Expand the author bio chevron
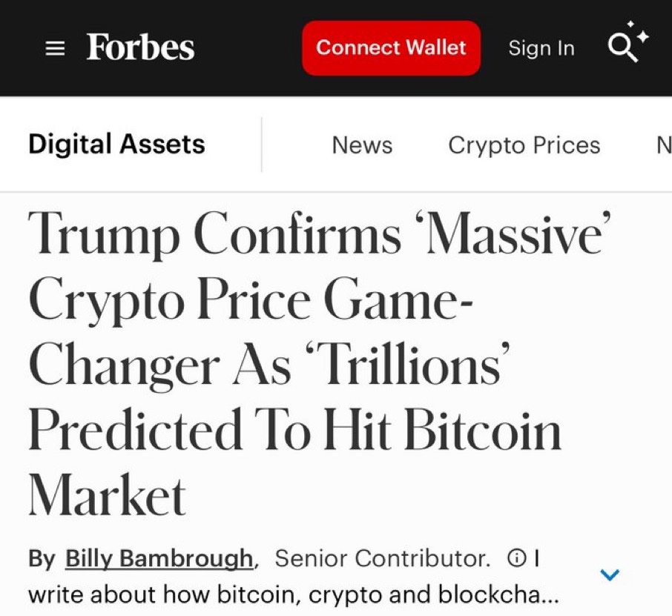Image resolution: width=672 pixels, height=616 pixels. click(x=609, y=574)
